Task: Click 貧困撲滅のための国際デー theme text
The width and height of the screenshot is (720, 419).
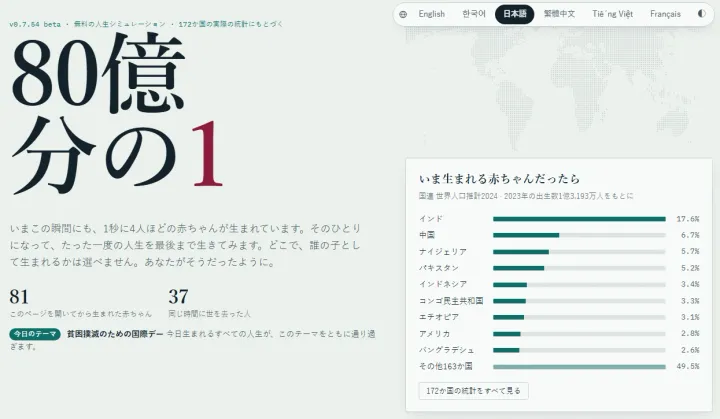Action: (115, 334)
